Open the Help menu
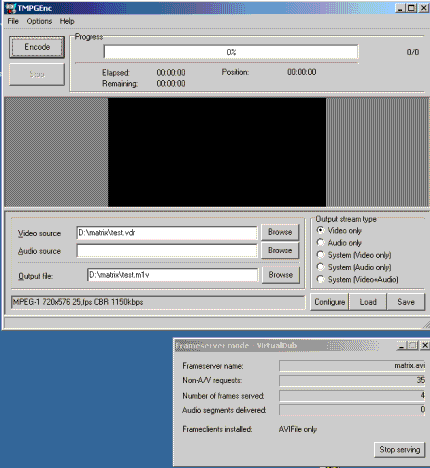430x468 pixels. pyautogui.click(x=67, y=21)
